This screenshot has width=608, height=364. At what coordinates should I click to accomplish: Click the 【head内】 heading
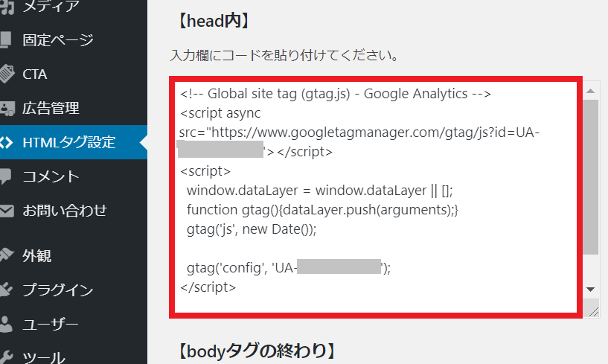(213, 22)
